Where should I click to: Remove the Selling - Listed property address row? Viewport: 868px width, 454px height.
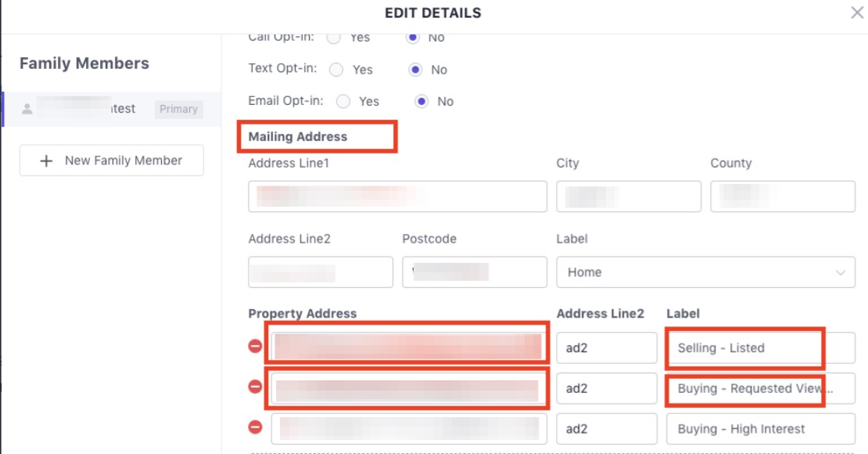(x=255, y=345)
